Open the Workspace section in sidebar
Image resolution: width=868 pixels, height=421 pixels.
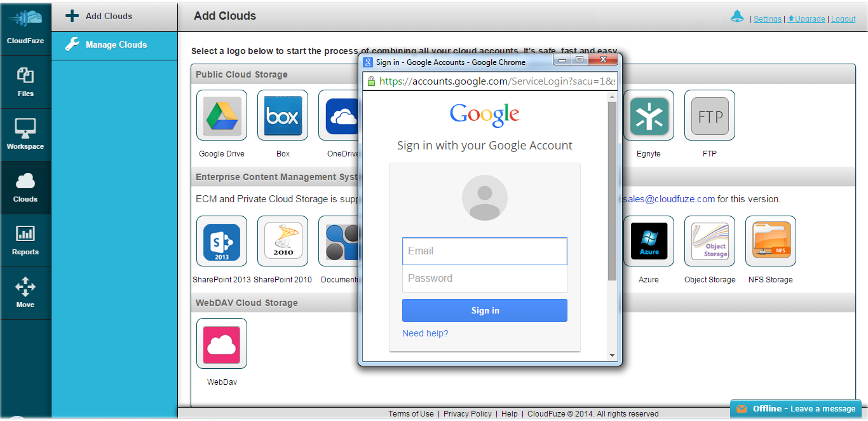click(25, 135)
